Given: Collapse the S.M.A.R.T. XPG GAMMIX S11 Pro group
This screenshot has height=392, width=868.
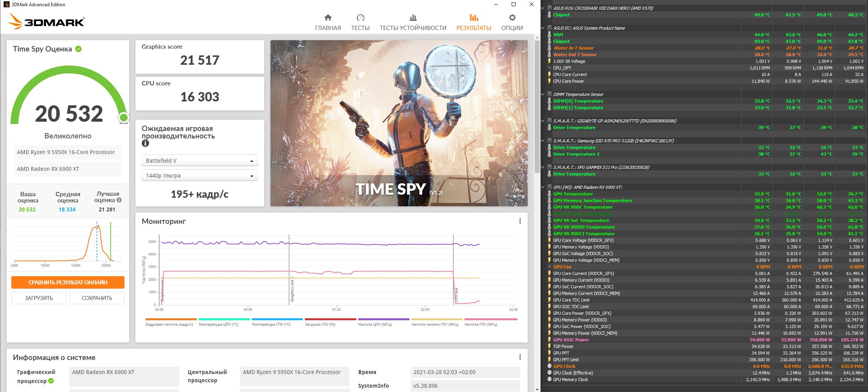Looking at the screenshot, I should [543, 167].
